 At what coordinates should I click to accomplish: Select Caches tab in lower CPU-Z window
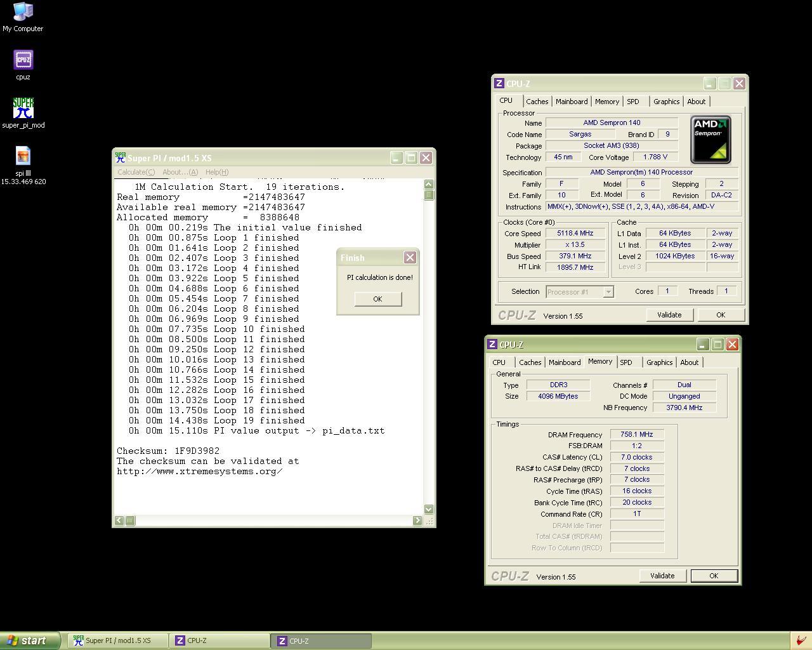tap(530, 362)
